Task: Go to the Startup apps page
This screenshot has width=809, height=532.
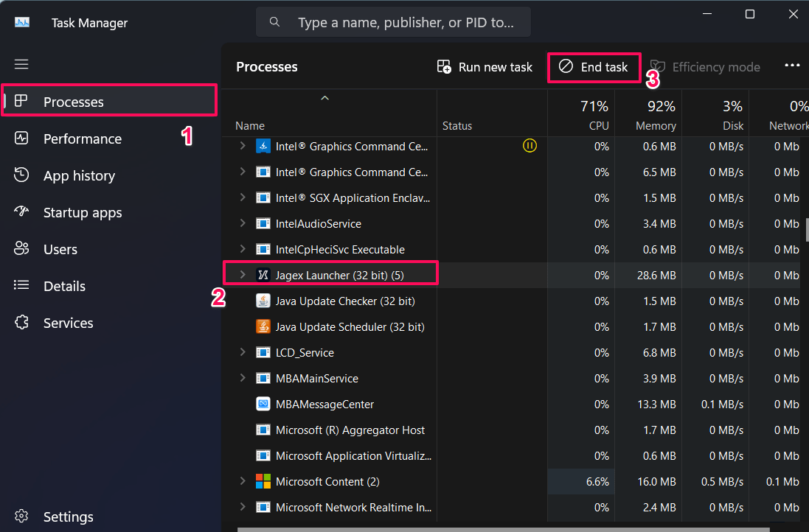Action: [111, 212]
